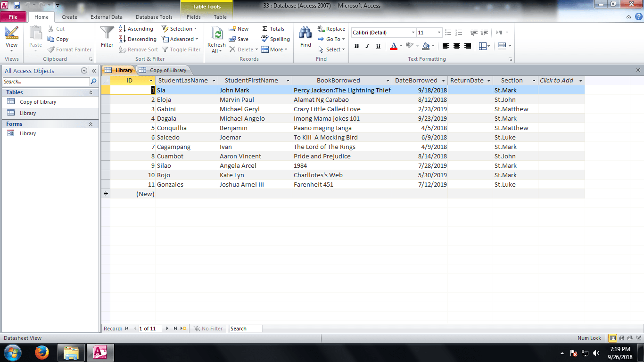Open Copy of Library table in navigation pane
This screenshot has height=362, width=644.
(x=38, y=102)
